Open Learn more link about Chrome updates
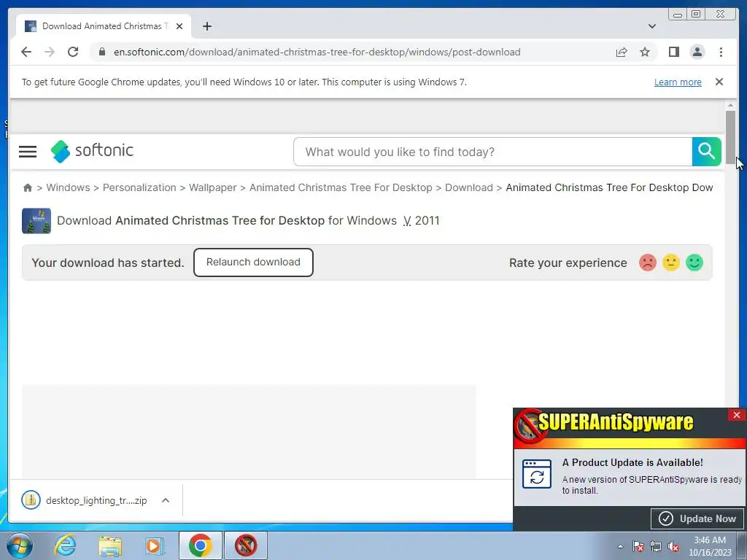 (x=678, y=82)
